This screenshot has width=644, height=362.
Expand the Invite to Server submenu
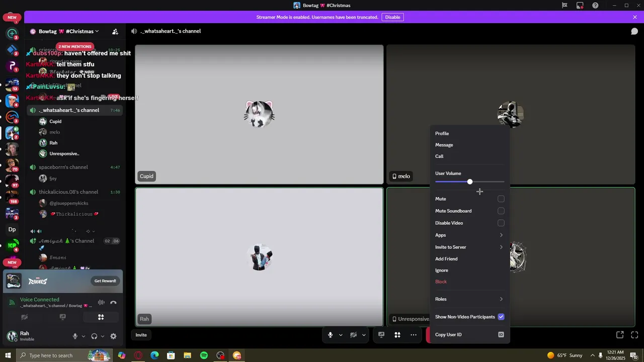(x=469, y=247)
